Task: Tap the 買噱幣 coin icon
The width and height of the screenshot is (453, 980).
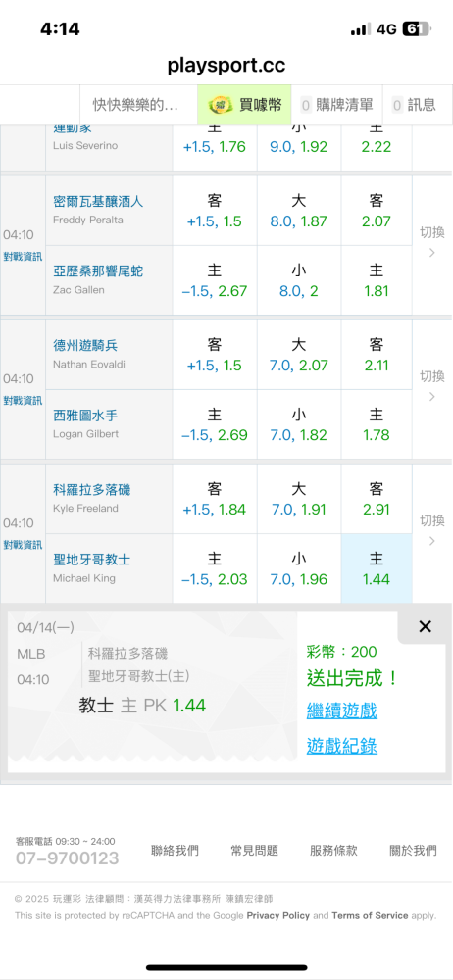Action: pos(218,105)
